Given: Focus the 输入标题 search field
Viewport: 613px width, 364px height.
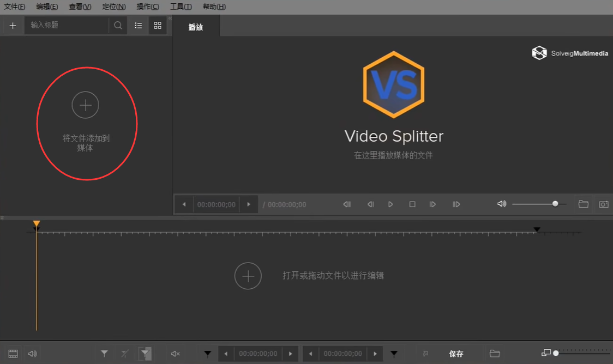Looking at the screenshot, I should [67, 26].
